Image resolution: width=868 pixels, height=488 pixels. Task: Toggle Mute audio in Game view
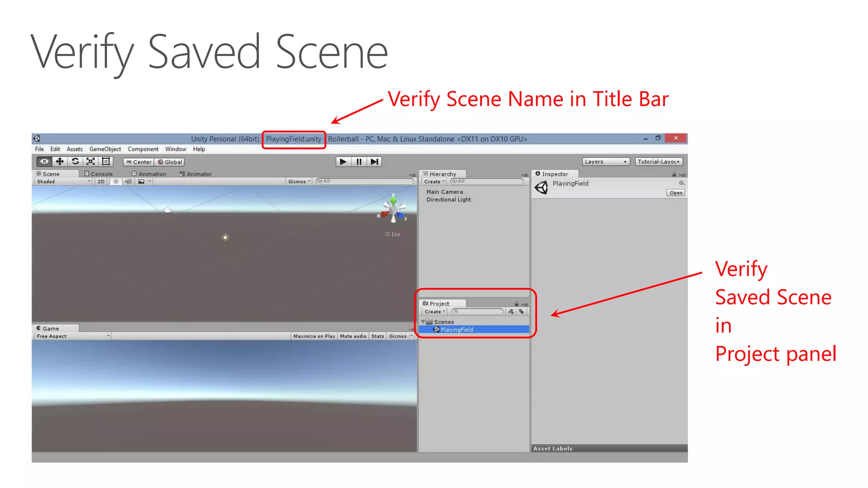(x=353, y=336)
